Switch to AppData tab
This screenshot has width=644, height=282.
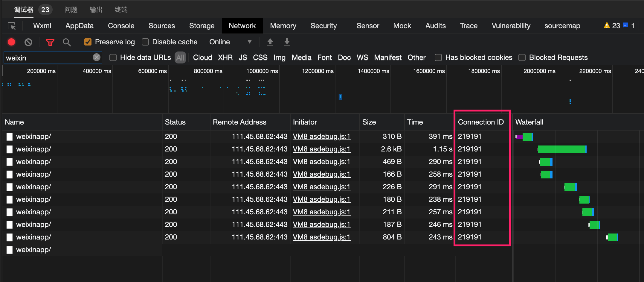tap(80, 26)
